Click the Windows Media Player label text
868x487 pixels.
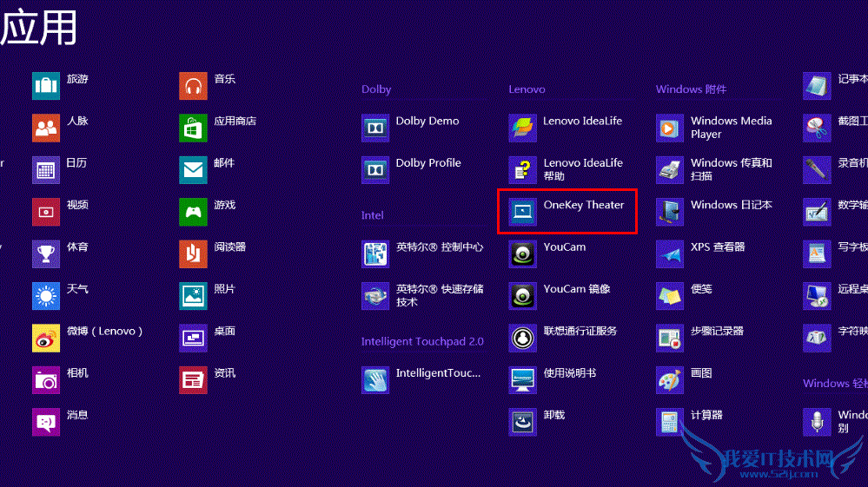[x=732, y=128]
